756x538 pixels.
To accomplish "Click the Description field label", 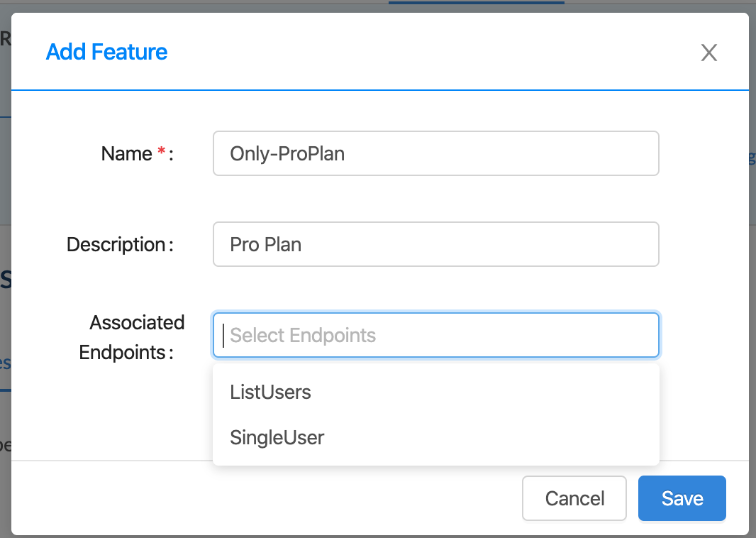I will coord(116,245).
